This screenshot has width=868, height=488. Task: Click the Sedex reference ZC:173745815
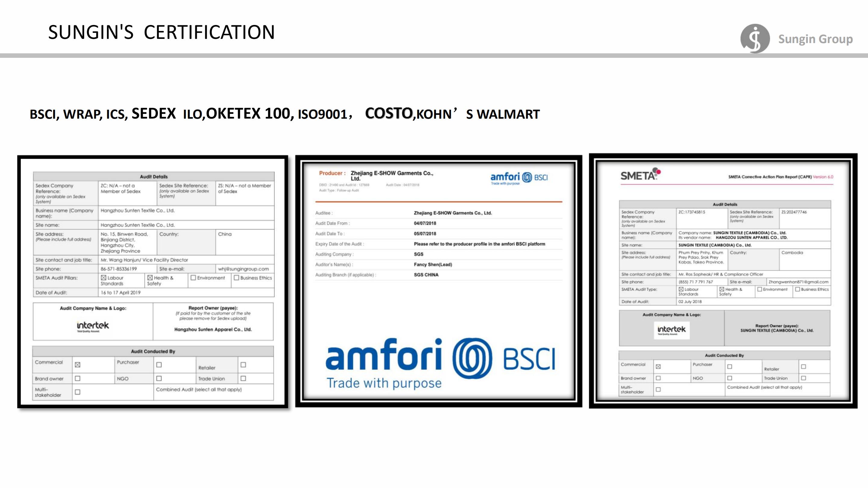pos(692,212)
